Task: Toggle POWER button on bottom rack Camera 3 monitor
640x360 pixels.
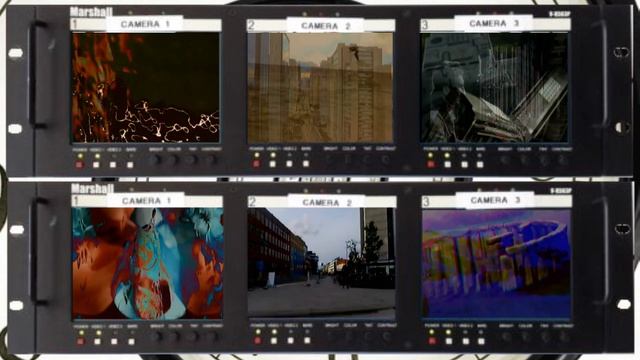Action: 432,341
